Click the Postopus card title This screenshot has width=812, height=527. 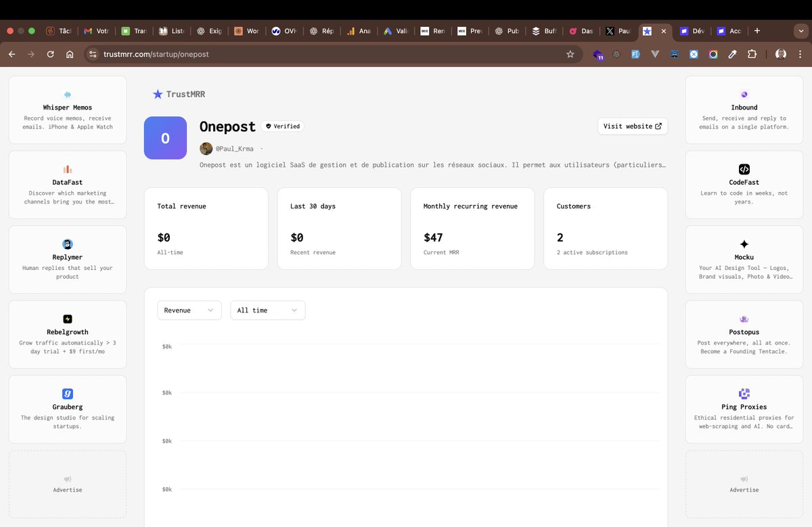pos(744,332)
